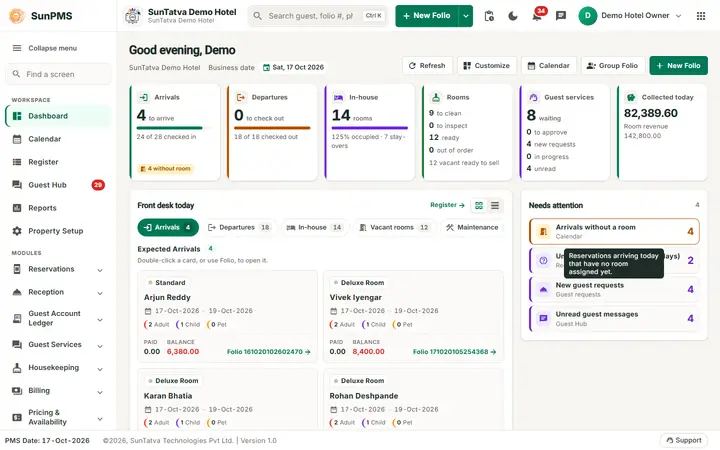Switch to card grid view
This screenshot has width=720, height=450.
pos(479,206)
